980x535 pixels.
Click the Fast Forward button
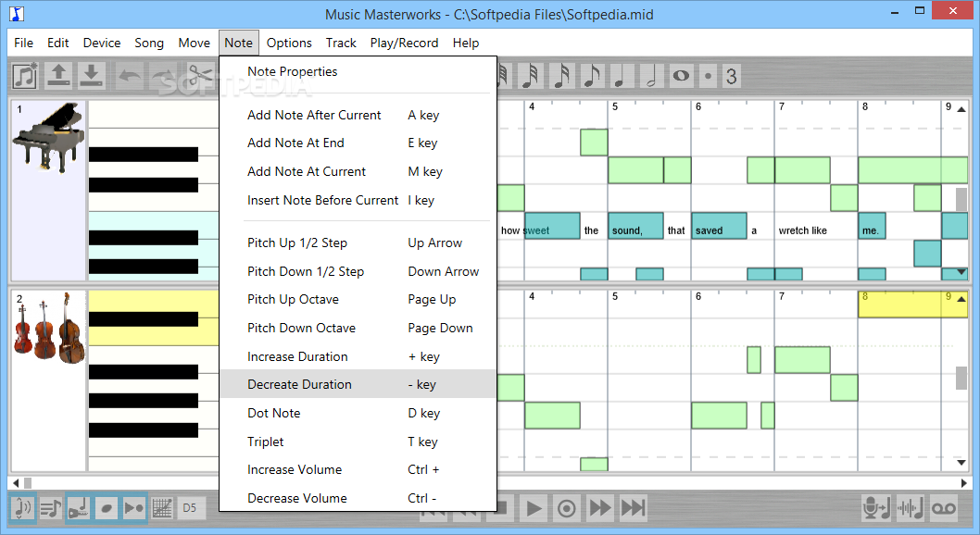600,507
